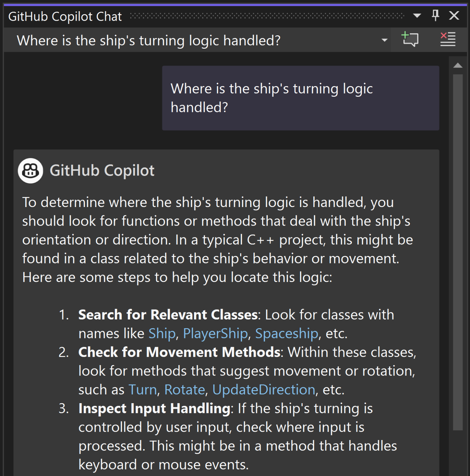This screenshot has height=476, width=470.
Task: Select the Rotate link
Action: (x=184, y=390)
